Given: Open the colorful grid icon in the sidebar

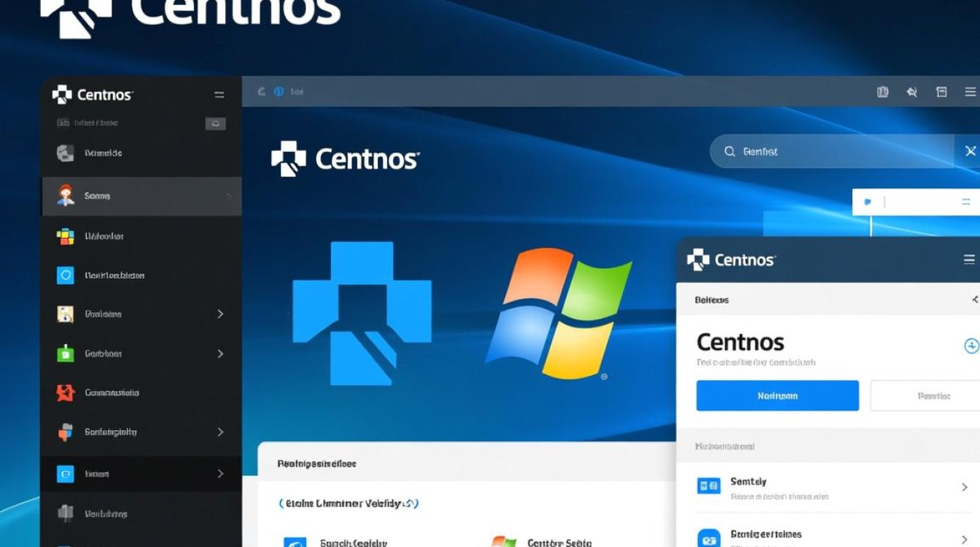Looking at the screenshot, I should (66, 236).
